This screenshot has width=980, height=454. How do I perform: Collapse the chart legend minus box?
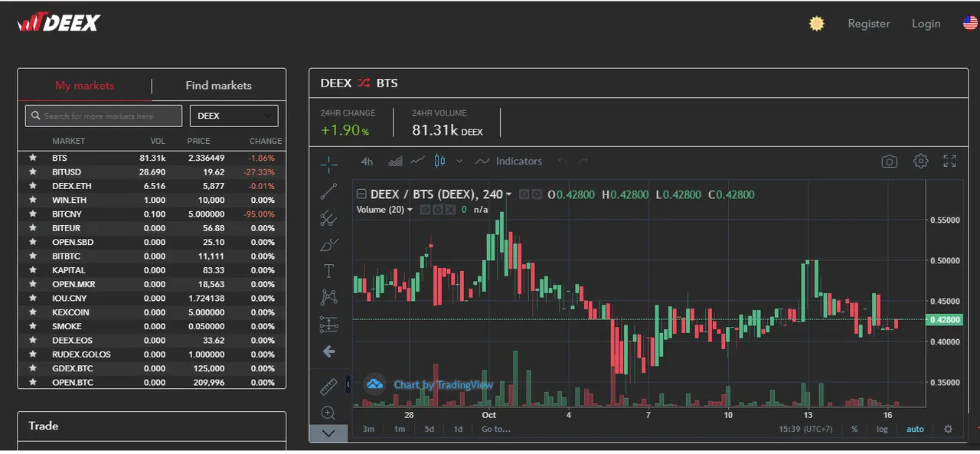point(361,194)
